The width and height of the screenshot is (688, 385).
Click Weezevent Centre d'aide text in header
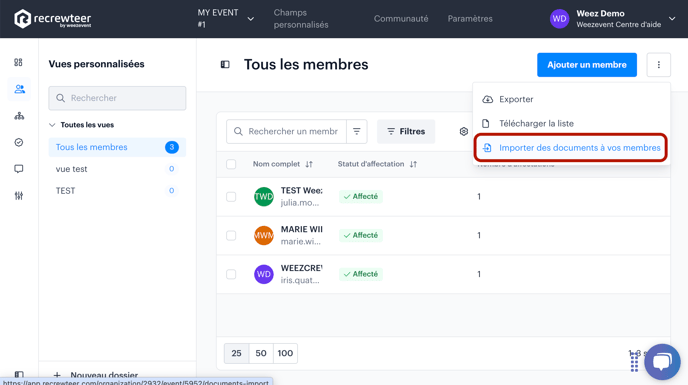tap(619, 25)
